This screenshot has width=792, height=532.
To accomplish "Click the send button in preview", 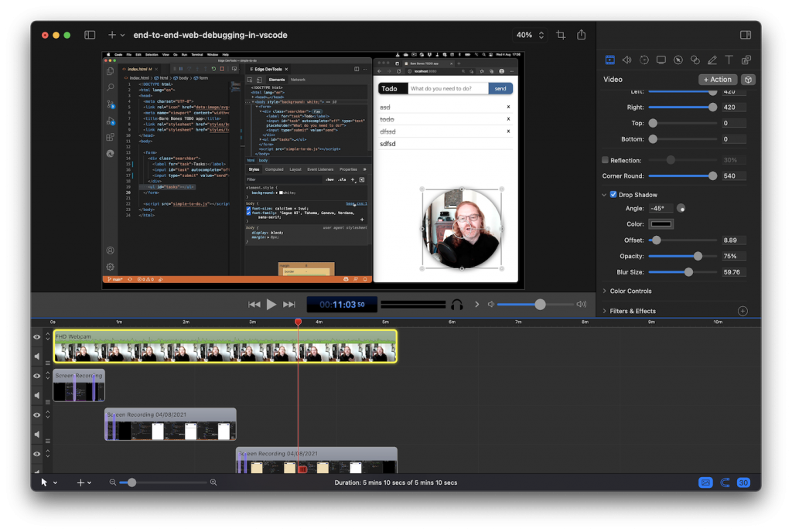I will [500, 88].
